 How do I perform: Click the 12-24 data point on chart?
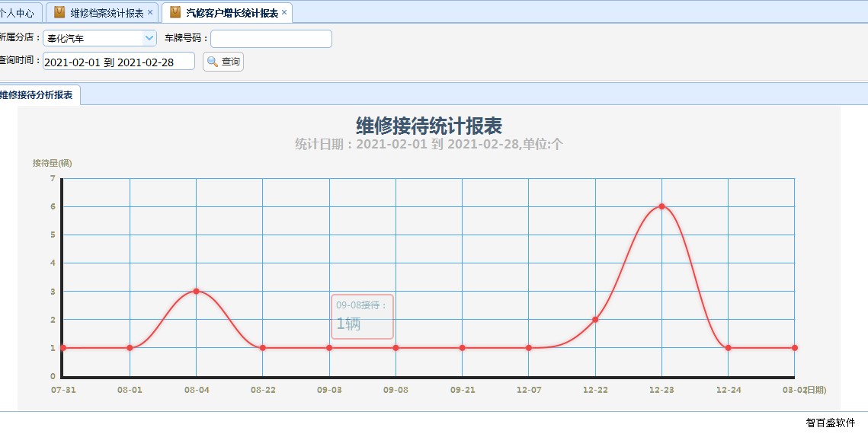(729, 348)
